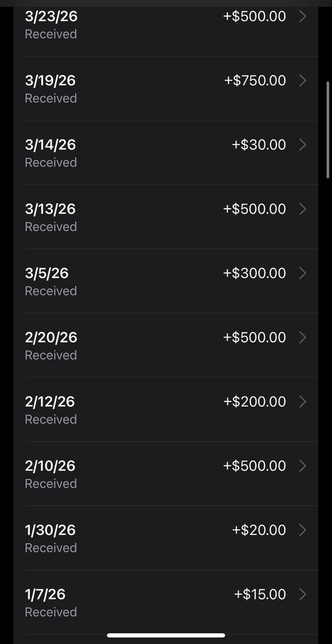Click the +$750.00 amount
Screen dimensions: 332x644
[x=255, y=80]
